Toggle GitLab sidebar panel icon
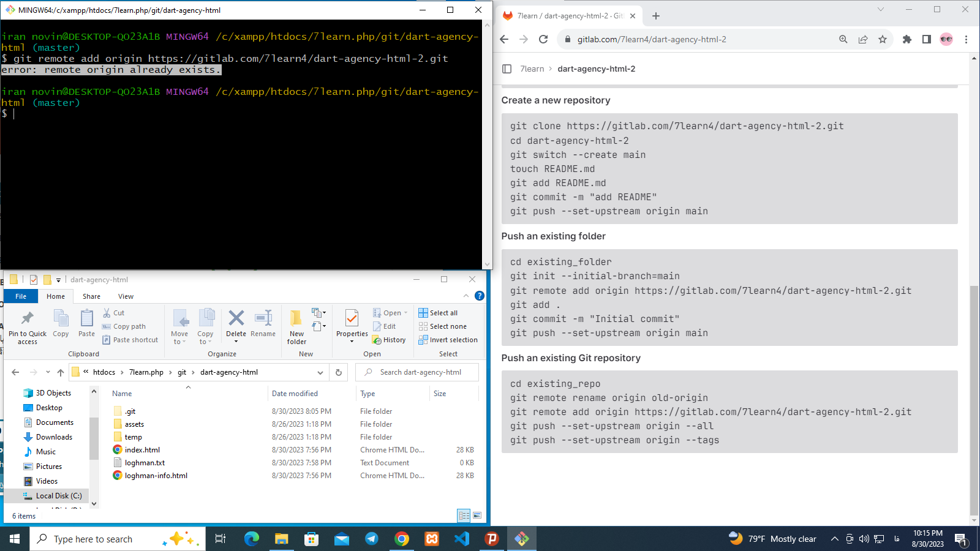The width and height of the screenshot is (980, 551). click(x=507, y=69)
